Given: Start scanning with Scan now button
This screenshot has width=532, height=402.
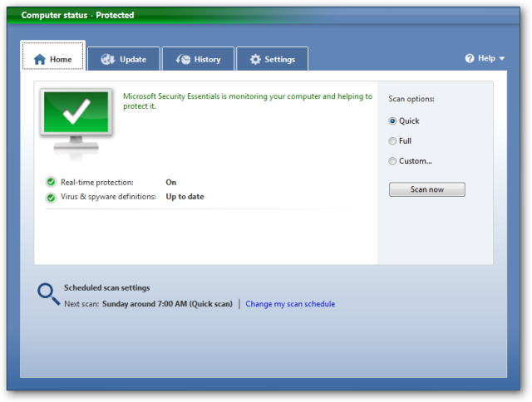Looking at the screenshot, I should [x=426, y=189].
